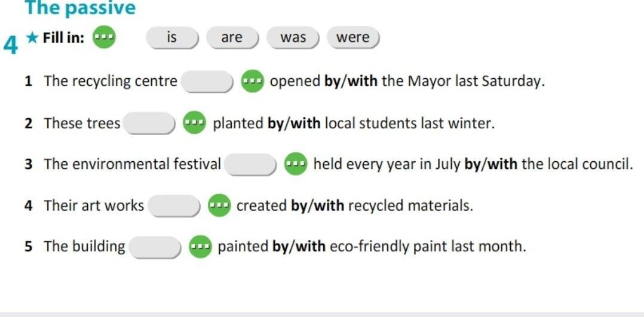Click green dots icon in sentence 4
The image size is (644, 317).
pos(219,205)
